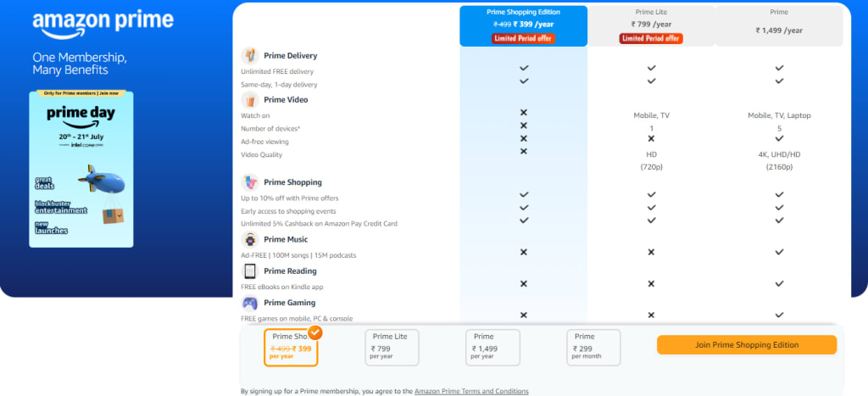Select the Prime Shopping Edition ₹399 plan card
This screenshot has width=868, height=396.
point(292,348)
